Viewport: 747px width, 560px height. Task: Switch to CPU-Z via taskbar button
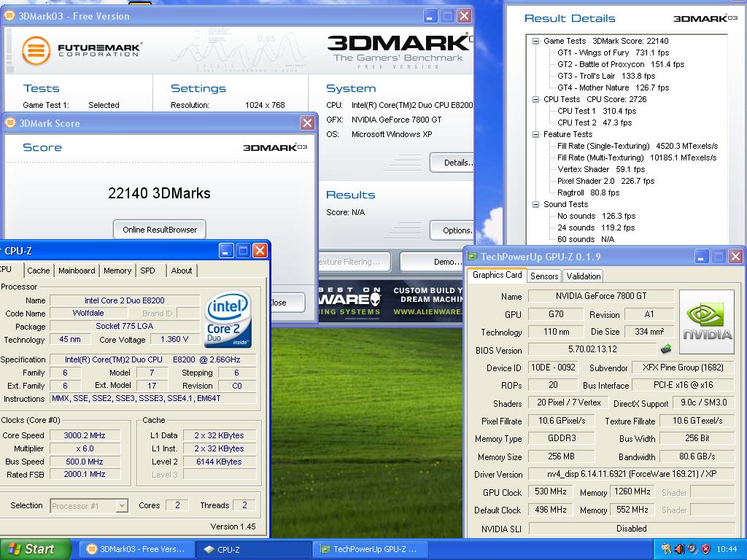[x=252, y=549]
